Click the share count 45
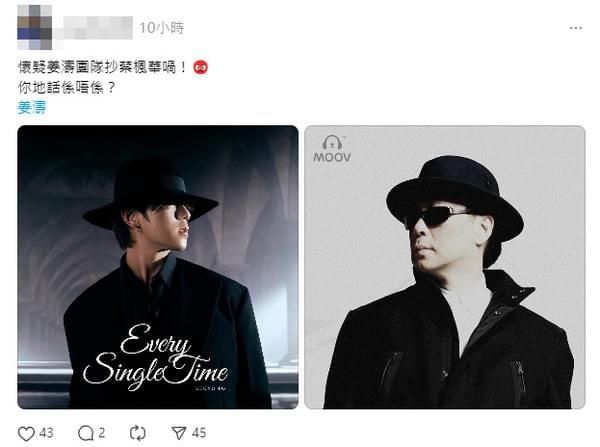This screenshot has width=600, height=447. point(199,433)
